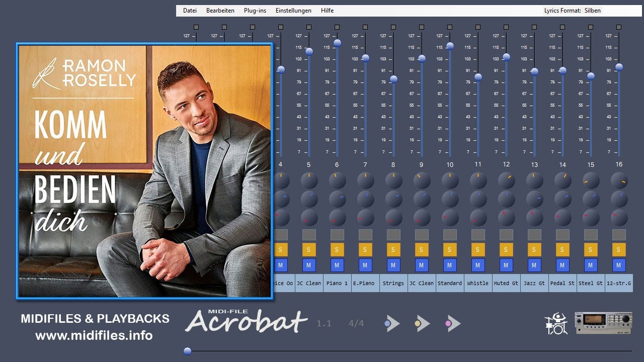Viewport: 644px width, 362px height.
Task: Click the red-marked knob on channel 12
Action: click(x=506, y=218)
